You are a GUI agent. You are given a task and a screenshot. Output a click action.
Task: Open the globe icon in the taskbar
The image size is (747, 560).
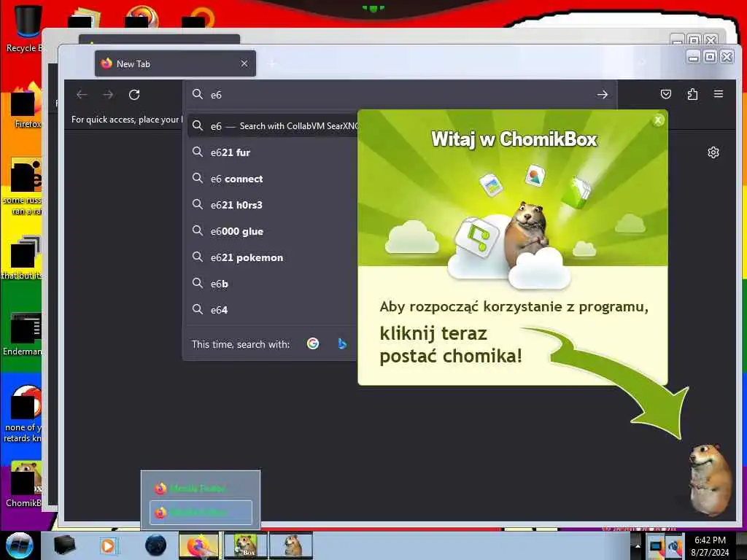coord(156,545)
